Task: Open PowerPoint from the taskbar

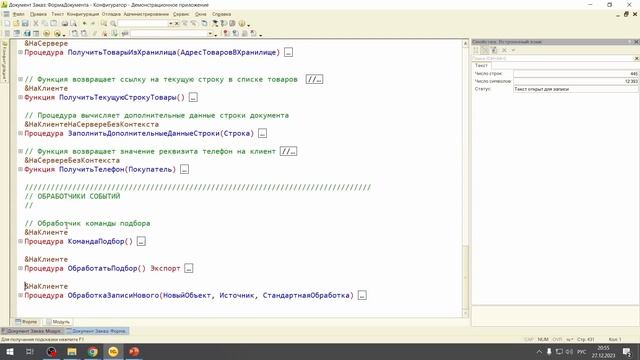Action: pyautogui.click(x=134, y=351)
